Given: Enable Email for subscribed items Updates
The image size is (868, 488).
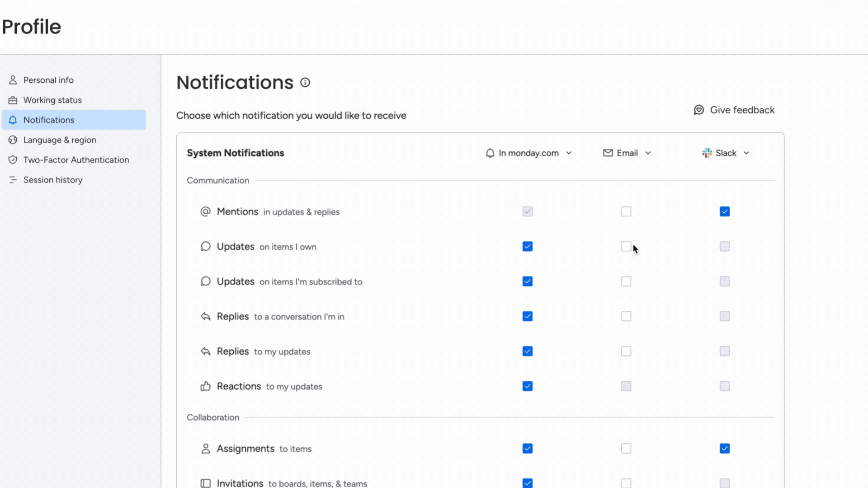Looking at the screenshot, I should pyautogui.click(x=626, y=281).
